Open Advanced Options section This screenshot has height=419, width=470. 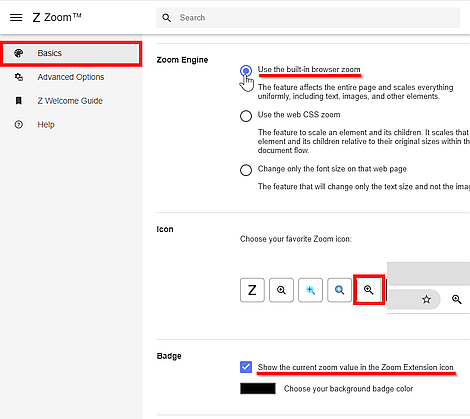71,77
